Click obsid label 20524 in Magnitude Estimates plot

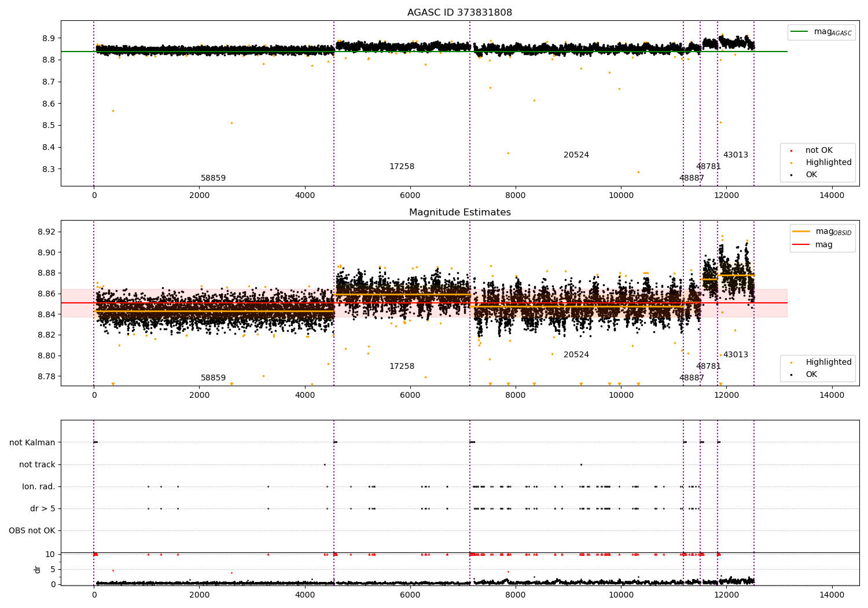pos(576,355)
